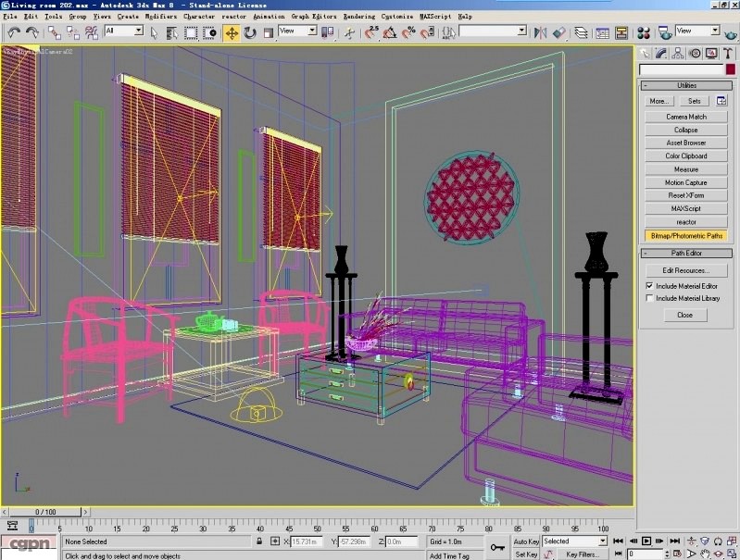Click the Edit Resources... button
The height and width of the screenshot is (560, 740).
pyautogui.click(x=685, y=270)
